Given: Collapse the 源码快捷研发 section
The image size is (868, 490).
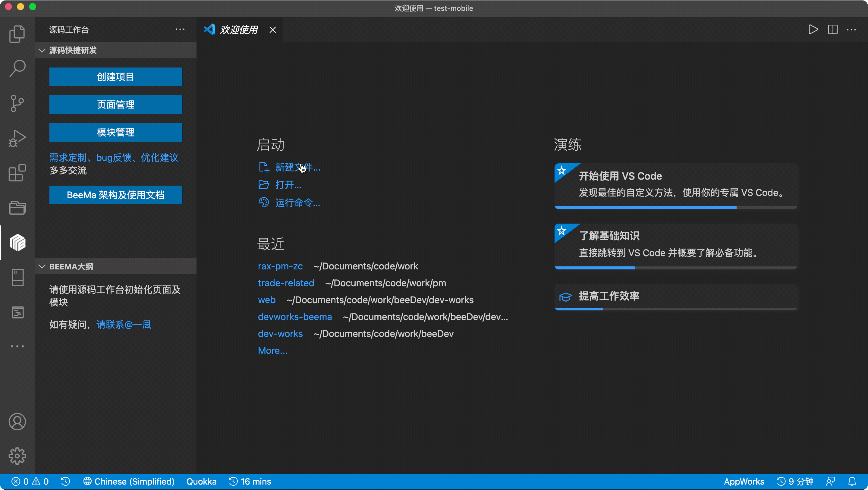Looking at the screenshot, I should 115,50.
